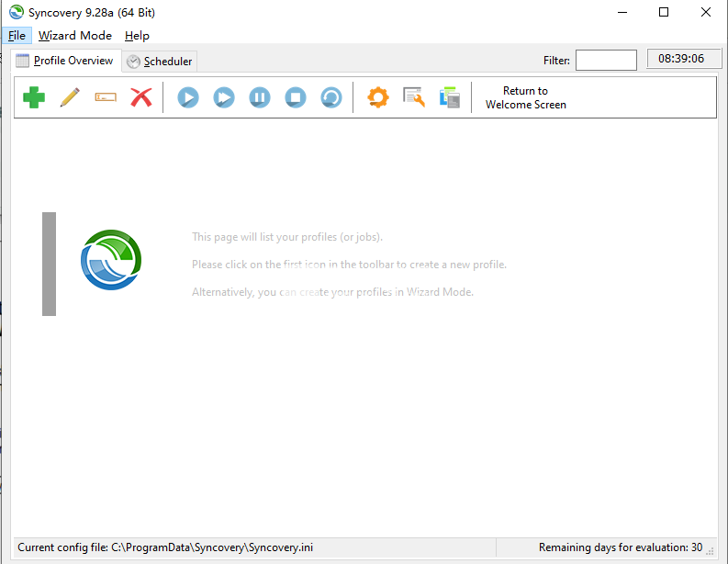The height and width of the screenshot is (564, 728).
Task: Open the Wizard Mode menu
Action: [x=74, y=36]
